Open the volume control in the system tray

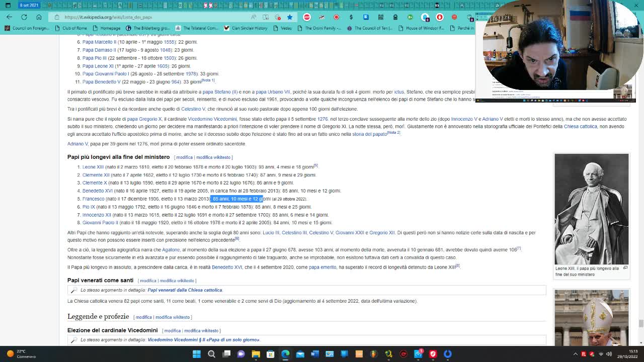coord(609,354)
